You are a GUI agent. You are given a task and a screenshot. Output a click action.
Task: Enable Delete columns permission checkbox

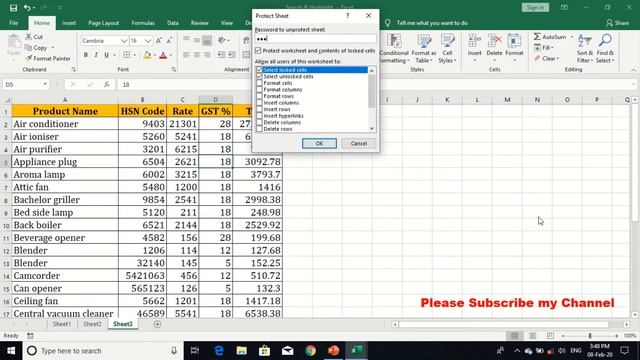pyautogui.click(x=259, y=122)
